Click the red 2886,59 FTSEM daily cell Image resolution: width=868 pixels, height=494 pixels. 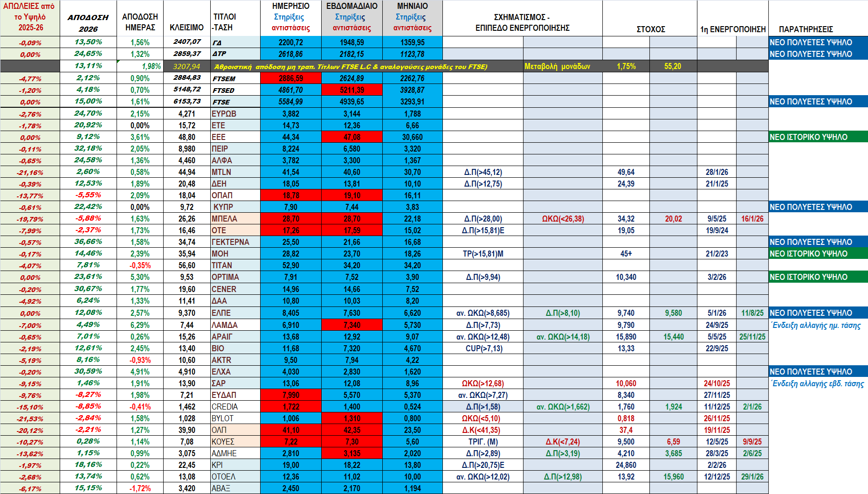pos(290,78)
